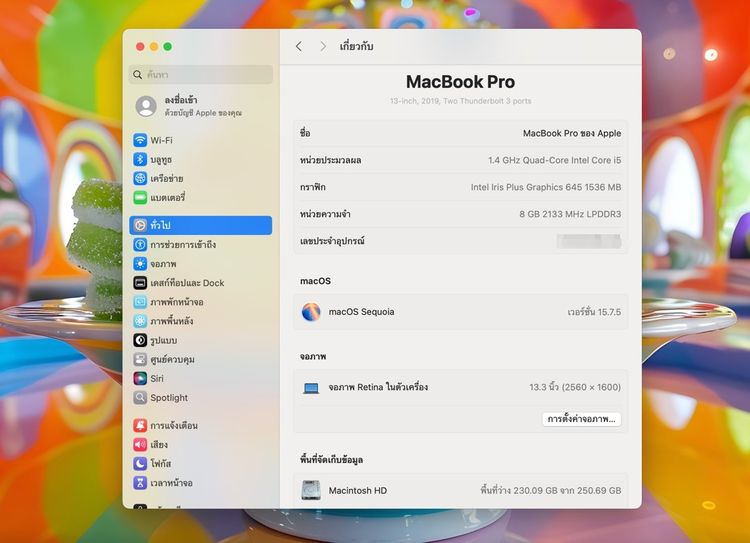
Task: Click the version text เวอร์ชั่น 15.7.5
Action: [594, 312]
